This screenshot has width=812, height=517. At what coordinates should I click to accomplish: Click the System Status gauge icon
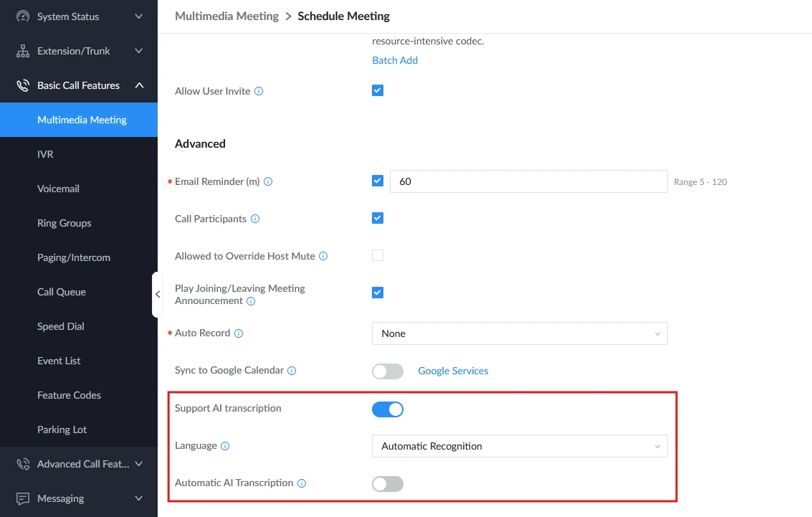[x=23, y=16]
